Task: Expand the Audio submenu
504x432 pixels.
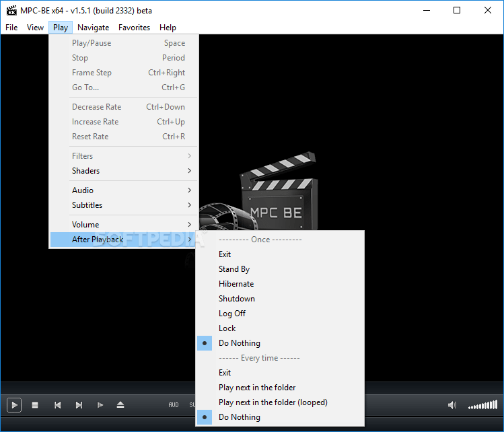Action: click(124, 190)
